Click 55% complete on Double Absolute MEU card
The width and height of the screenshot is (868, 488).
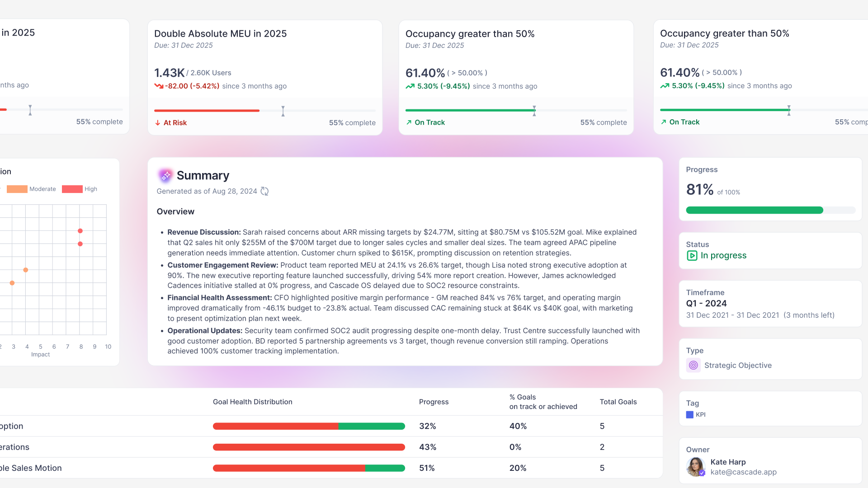(352, 123)
